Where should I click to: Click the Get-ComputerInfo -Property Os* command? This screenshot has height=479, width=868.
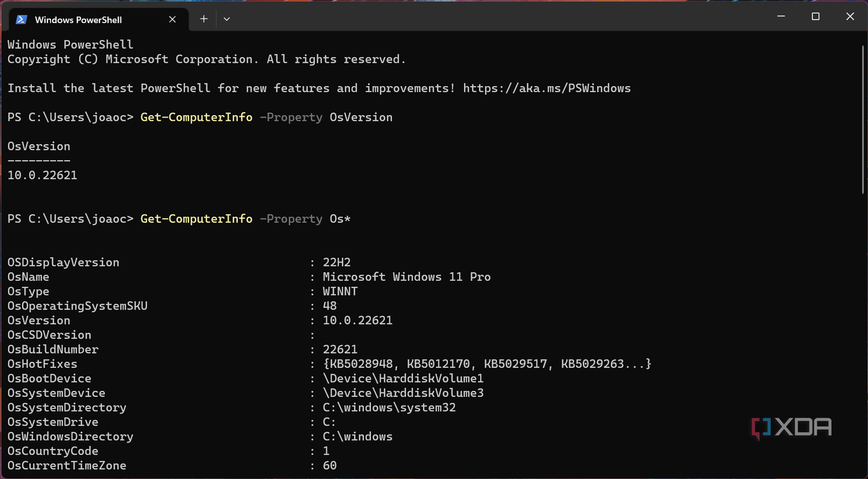coord(245,219)
